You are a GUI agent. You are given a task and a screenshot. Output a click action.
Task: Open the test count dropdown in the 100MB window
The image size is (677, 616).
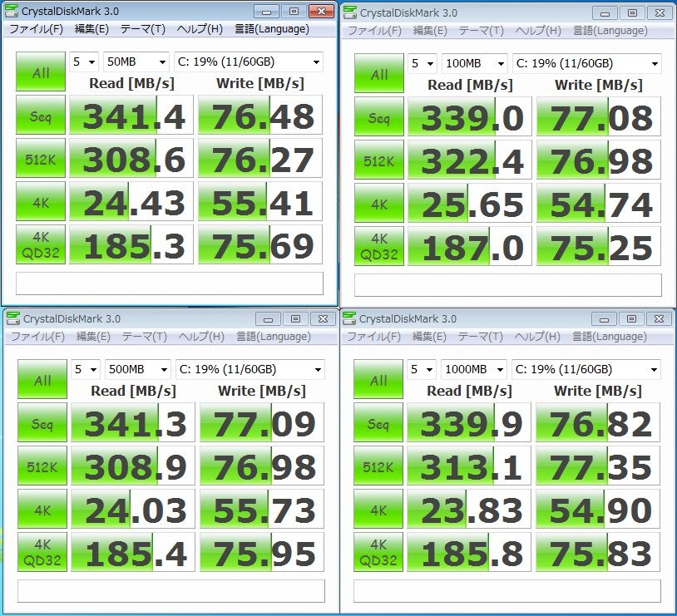(x=423, y=64)
